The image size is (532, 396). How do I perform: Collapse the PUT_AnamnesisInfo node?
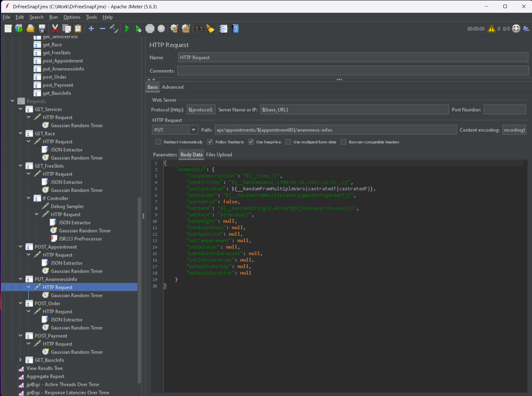tap(20, 279)
